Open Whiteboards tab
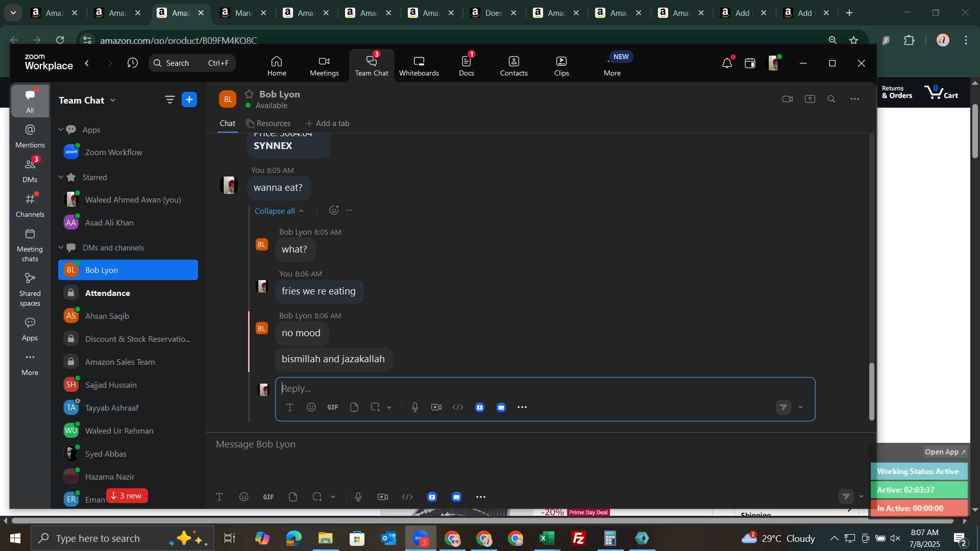This screenshot has width=980, height=551. coord(419,66)
